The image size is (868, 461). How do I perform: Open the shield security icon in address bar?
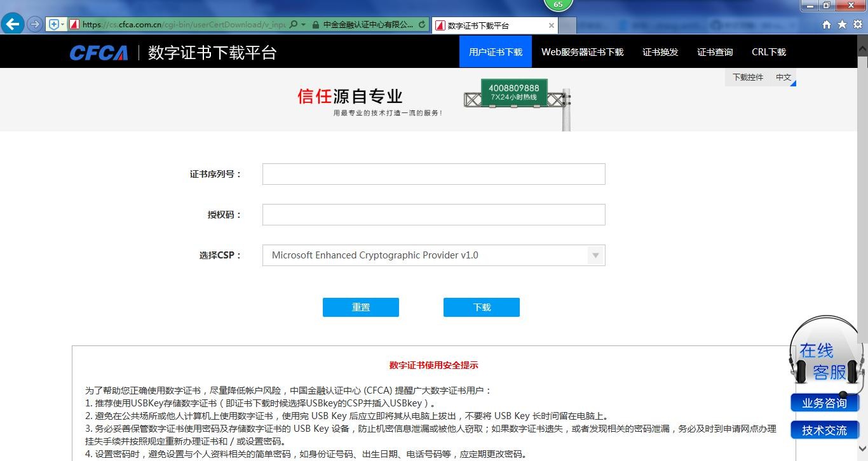coord(53,25)
